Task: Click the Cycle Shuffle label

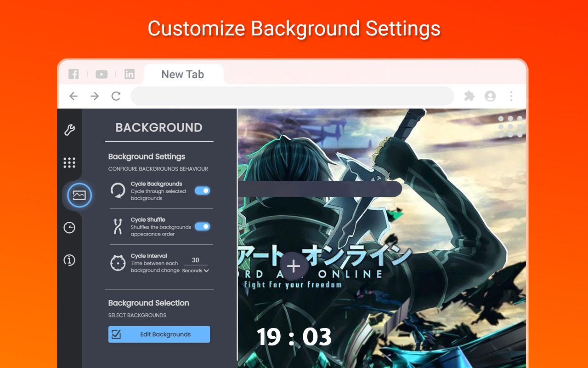Action: [148, 219]
